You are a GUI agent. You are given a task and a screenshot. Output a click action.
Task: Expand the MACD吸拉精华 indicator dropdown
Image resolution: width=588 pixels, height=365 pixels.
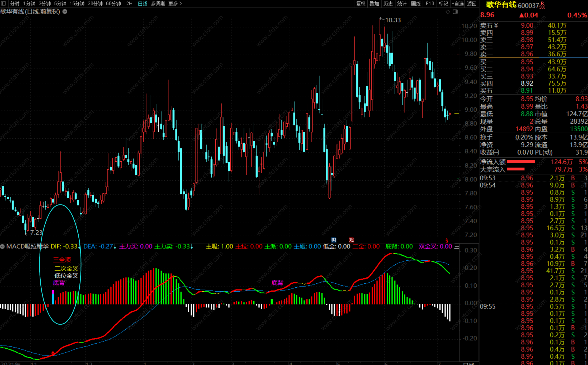2,247
